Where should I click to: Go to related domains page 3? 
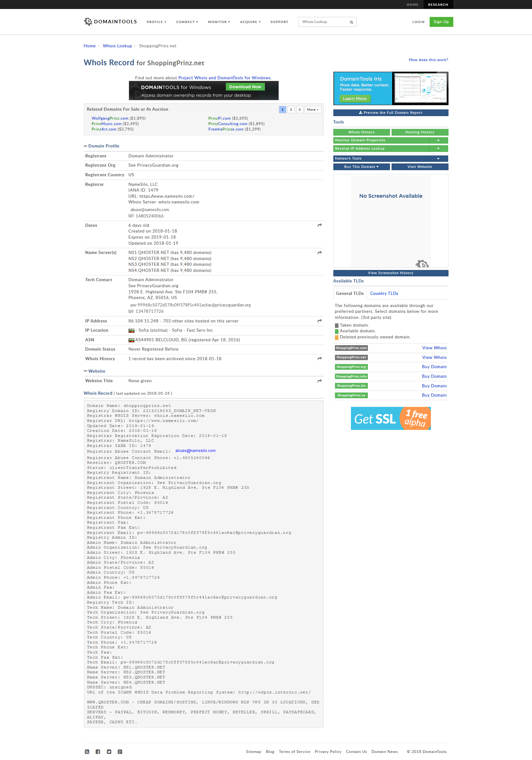coord(300,110)
